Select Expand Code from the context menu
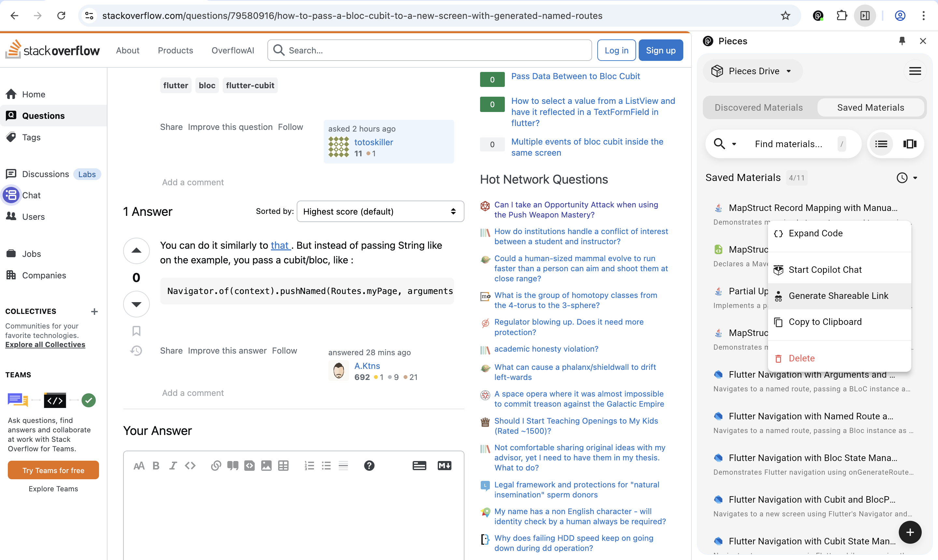The width and height of the screenshot is (938, 560). [x=839, y=233]
